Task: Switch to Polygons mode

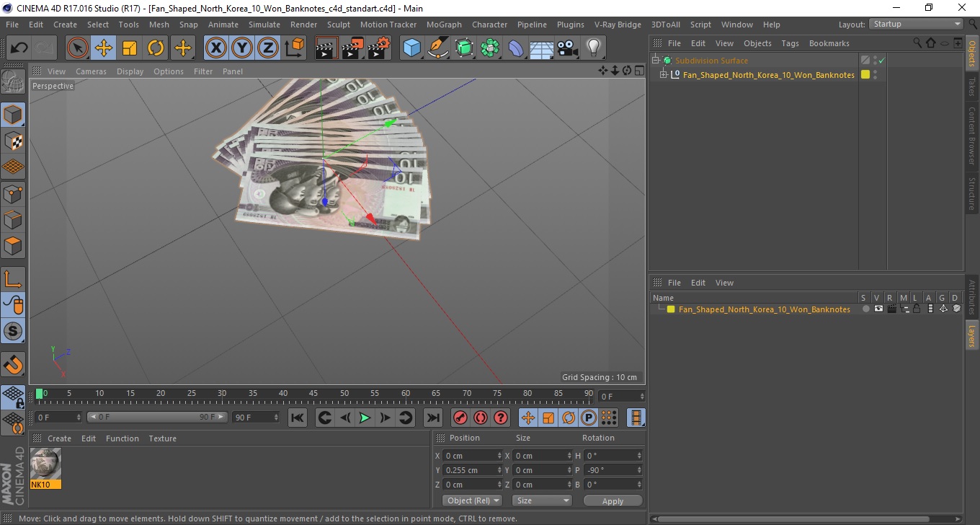Action: tap(13, 246)
